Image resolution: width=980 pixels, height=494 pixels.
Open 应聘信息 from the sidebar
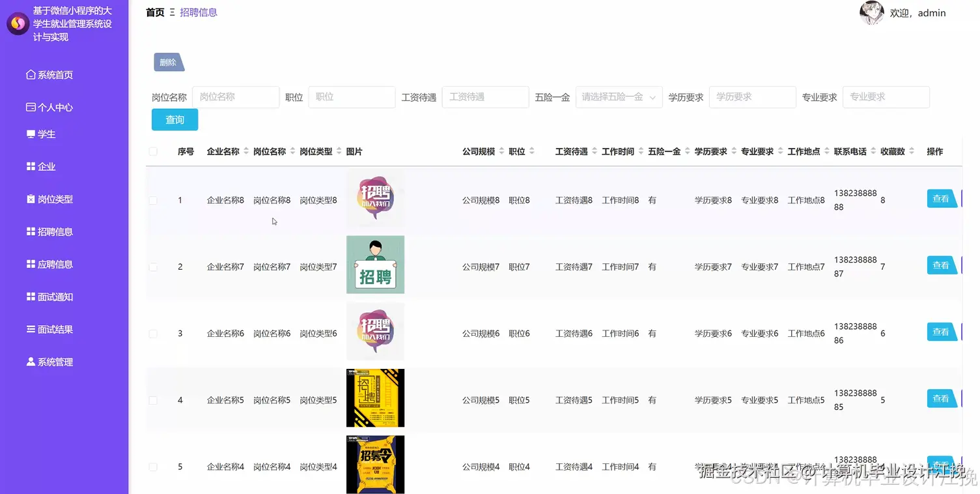(52, 264)
